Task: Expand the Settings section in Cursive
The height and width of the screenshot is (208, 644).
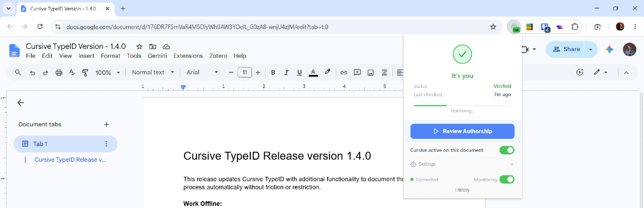Action: pos(462,164)
